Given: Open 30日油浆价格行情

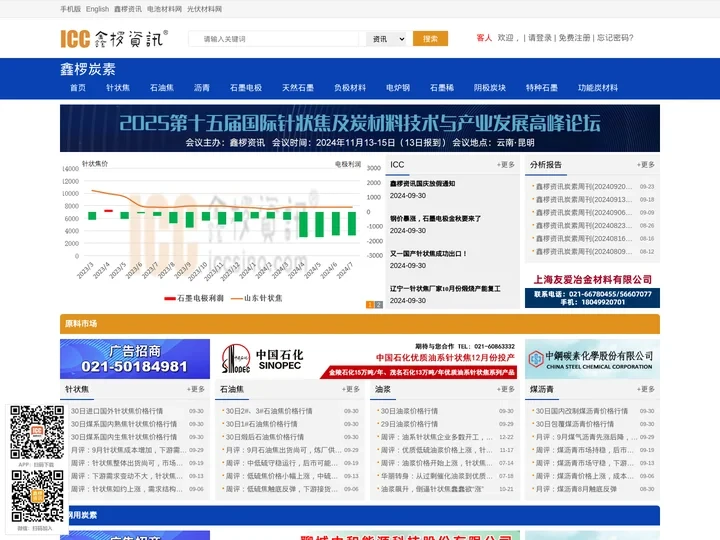Looking at the screenshot, I should point(409,411).
